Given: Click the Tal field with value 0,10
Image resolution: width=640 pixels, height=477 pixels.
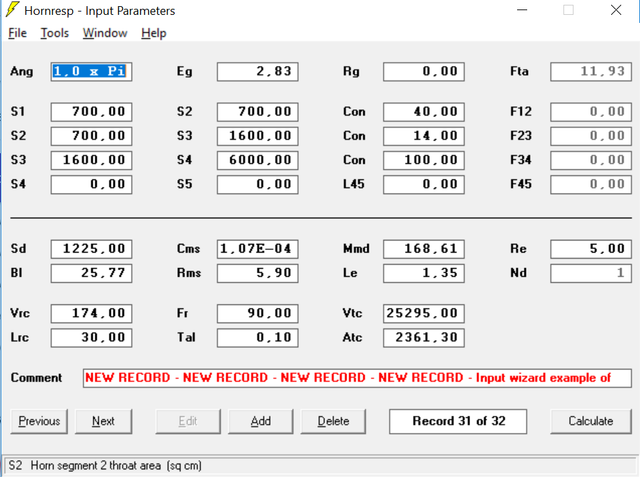Looking at the screenshot, I should [258, 338].
